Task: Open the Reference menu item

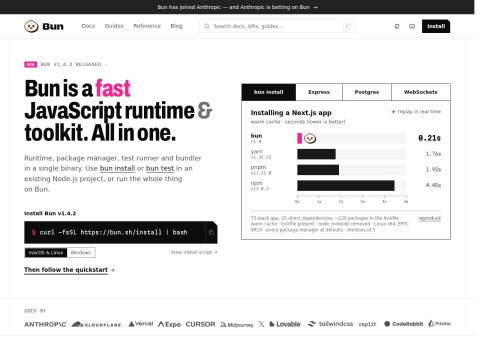Action: tap(147, 26)
